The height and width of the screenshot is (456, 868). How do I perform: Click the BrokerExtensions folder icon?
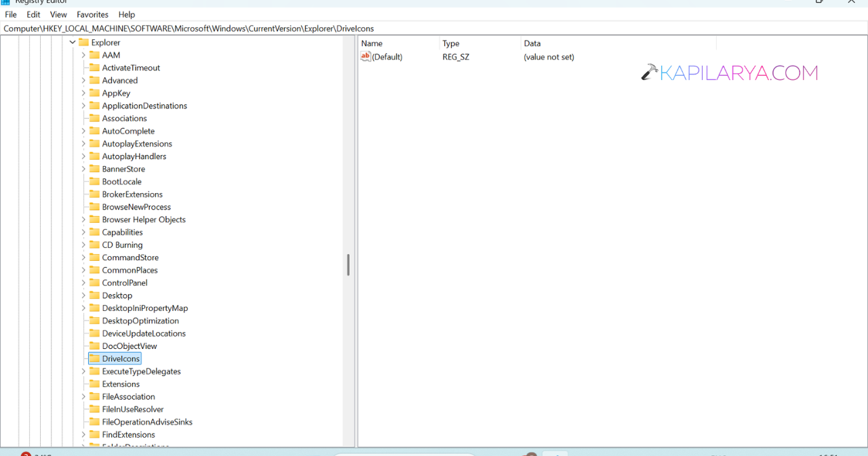tap(95, 194)
